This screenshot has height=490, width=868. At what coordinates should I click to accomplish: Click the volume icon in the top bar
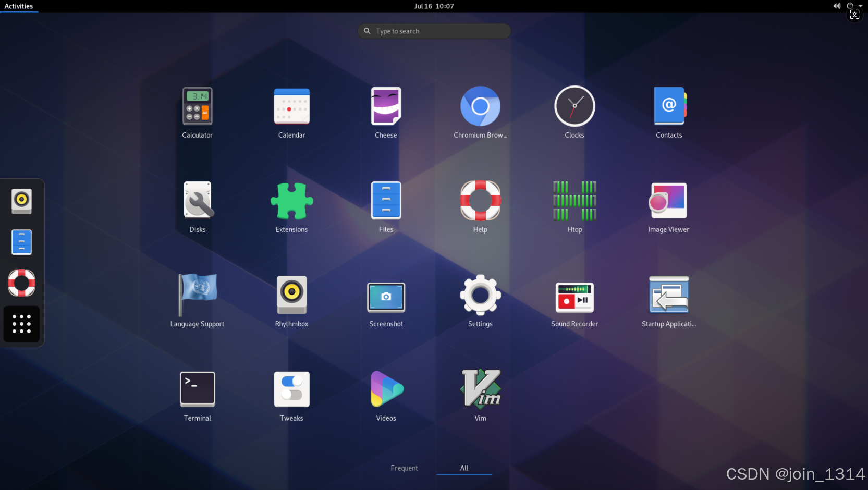[x=837, y=6]
